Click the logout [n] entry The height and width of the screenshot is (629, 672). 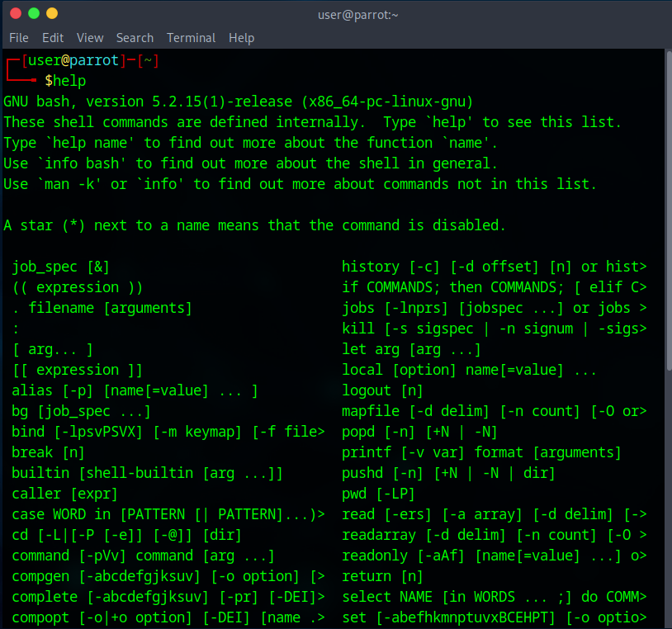point(382,390)
